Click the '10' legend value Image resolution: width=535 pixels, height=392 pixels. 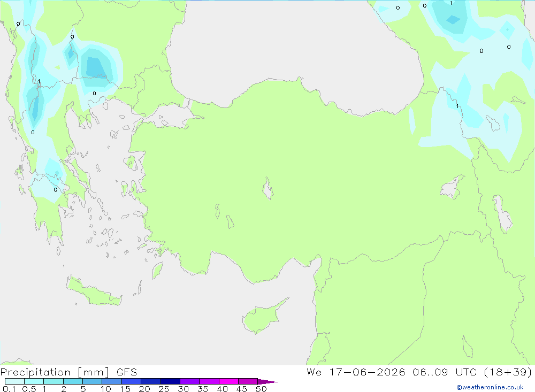[106, 389]
